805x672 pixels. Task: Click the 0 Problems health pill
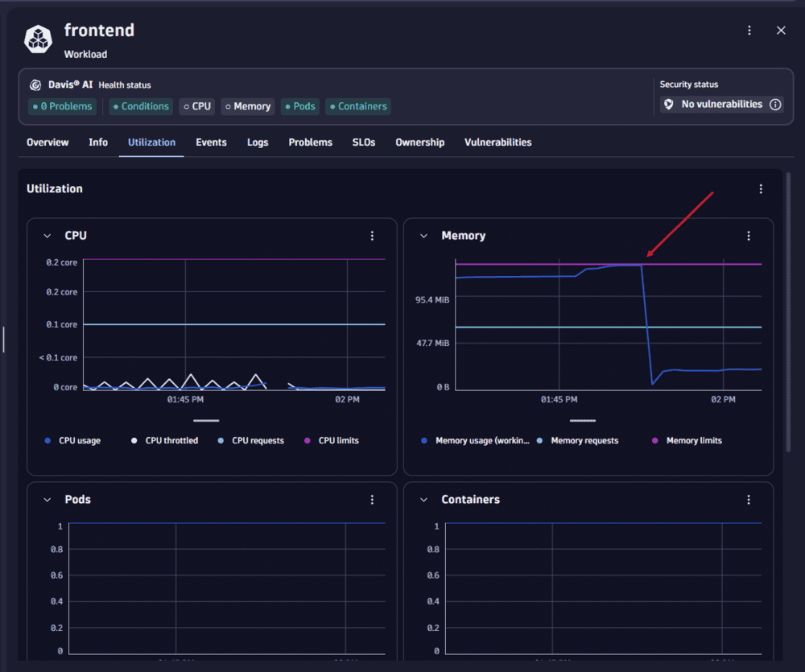click(x=62, y=106)
